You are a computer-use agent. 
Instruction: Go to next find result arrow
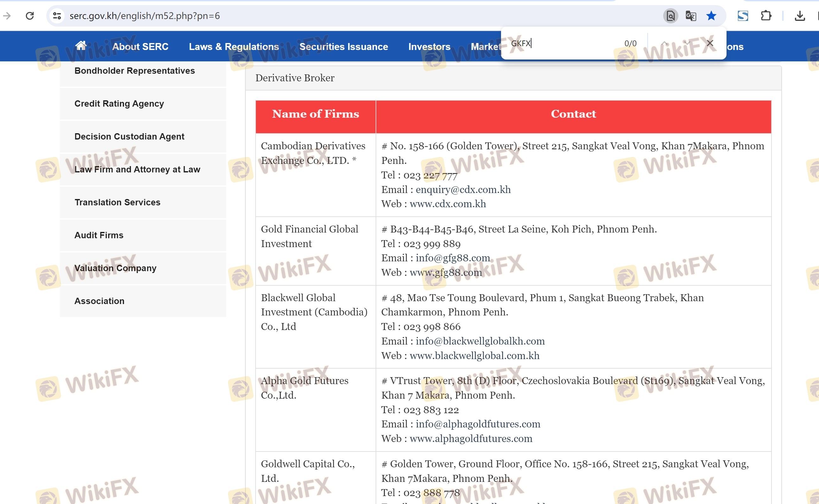pyautogui.click(x=687, y=43)
